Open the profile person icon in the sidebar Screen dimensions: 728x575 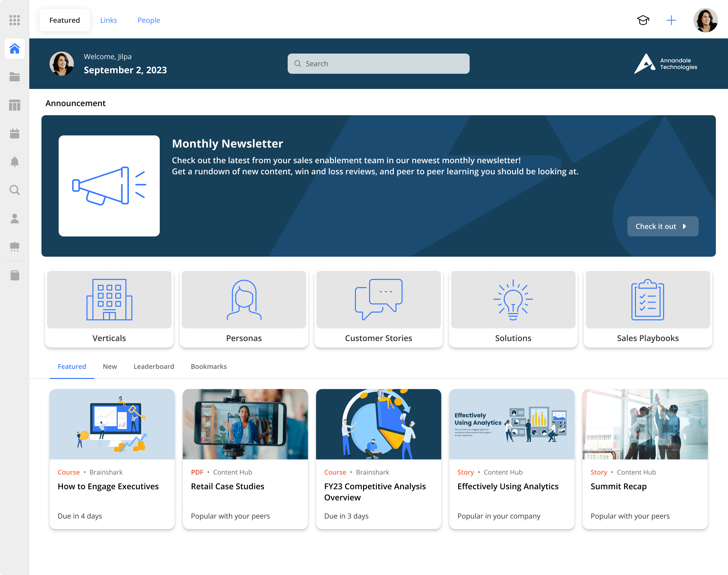[14, 219]
